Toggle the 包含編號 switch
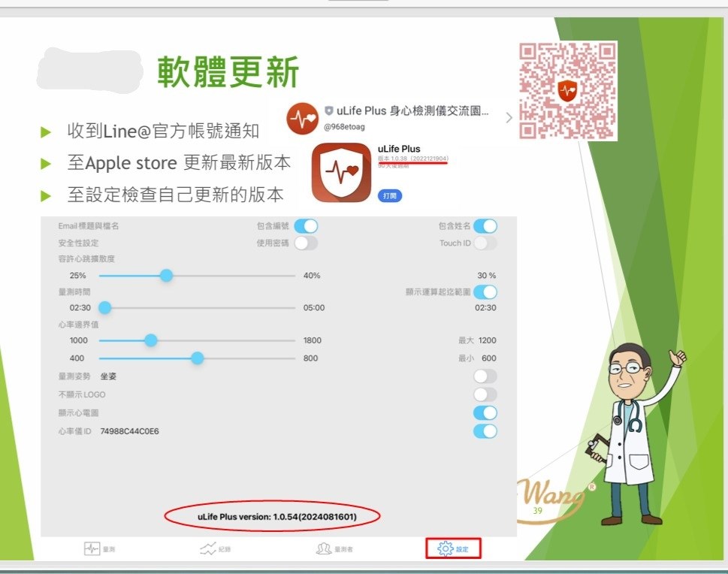Image resolution: width=728 pixels, height=574 pixels. 306,226
